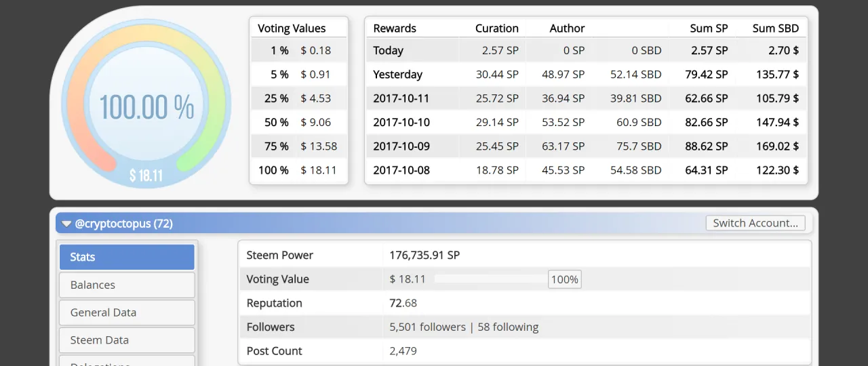This screenshot has height=366, width=868.
Task: Click the Sum SBD column header
Action: click(775, 28)
